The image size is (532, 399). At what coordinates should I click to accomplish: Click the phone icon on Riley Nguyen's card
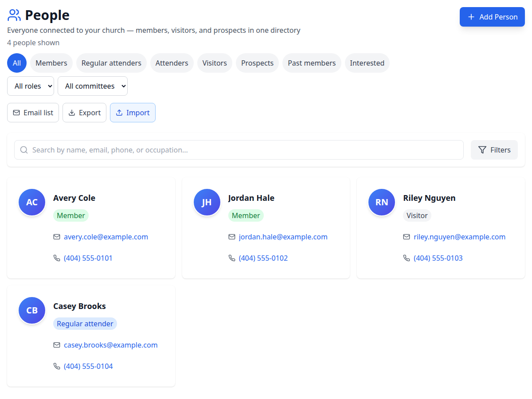point(407,258)
